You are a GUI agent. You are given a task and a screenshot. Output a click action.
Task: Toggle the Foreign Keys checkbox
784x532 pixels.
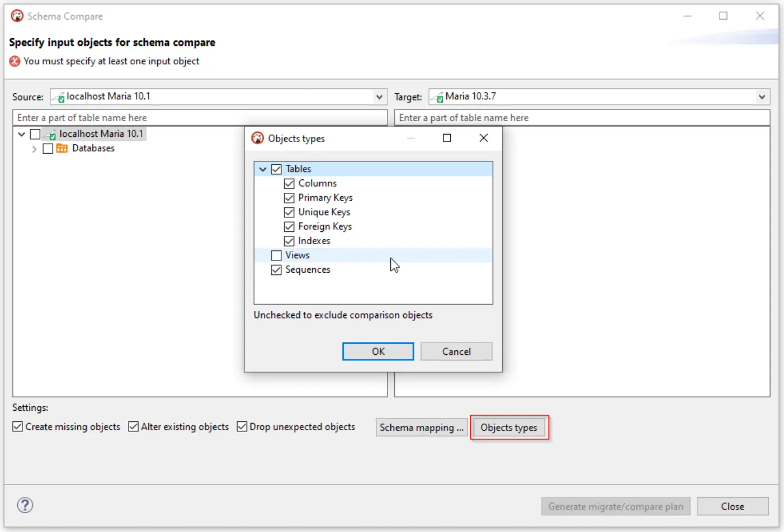point(289,227)
